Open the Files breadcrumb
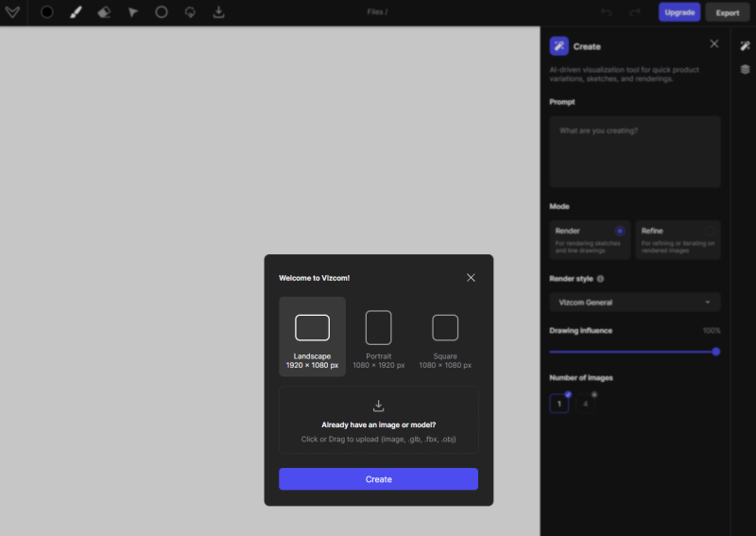Screen dimensions: 756x536 tap(377, 12)
